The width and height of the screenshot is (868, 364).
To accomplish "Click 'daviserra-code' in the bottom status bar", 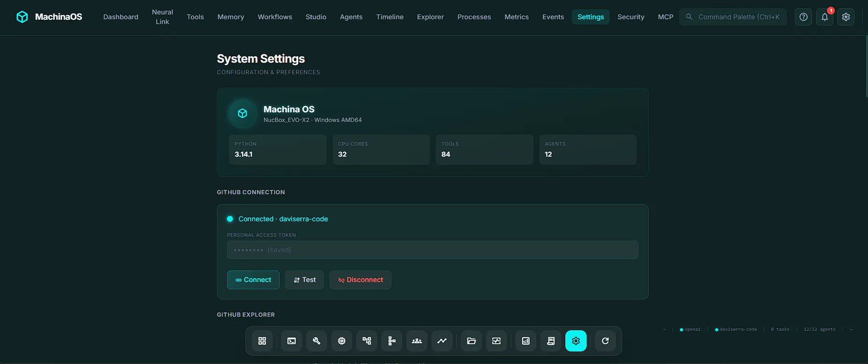I will click(738, 329).
